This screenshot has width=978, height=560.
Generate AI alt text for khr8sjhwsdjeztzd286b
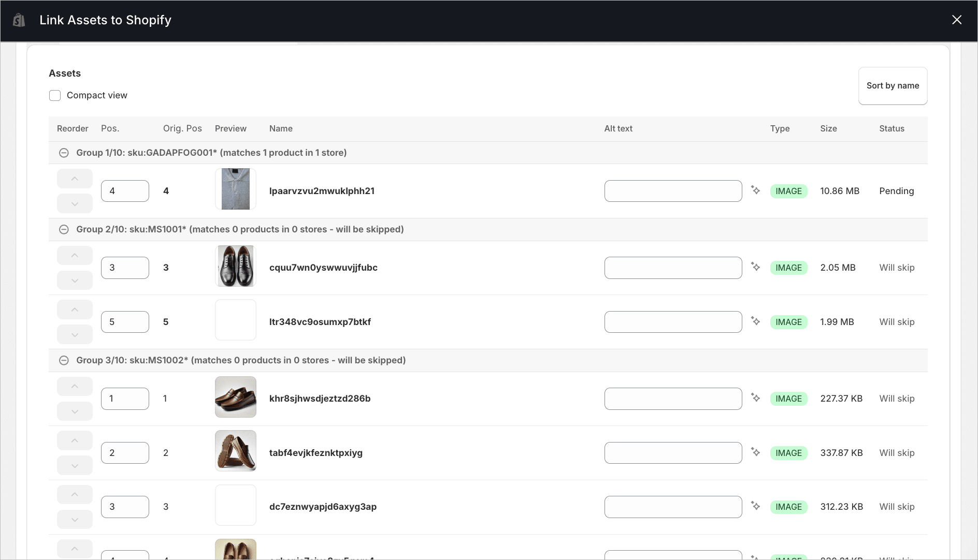pyautogui.click(x=756, y=398)
